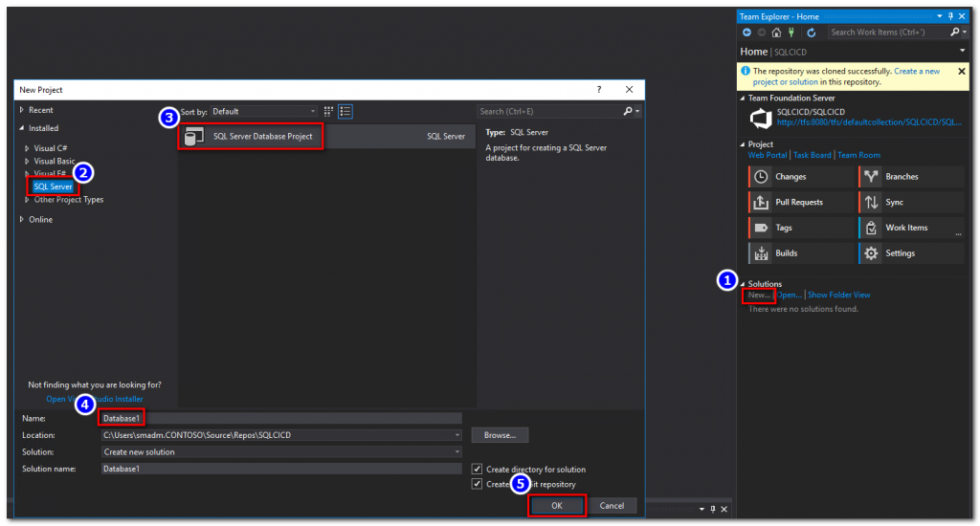Select SQL Server in the tree

54,186
